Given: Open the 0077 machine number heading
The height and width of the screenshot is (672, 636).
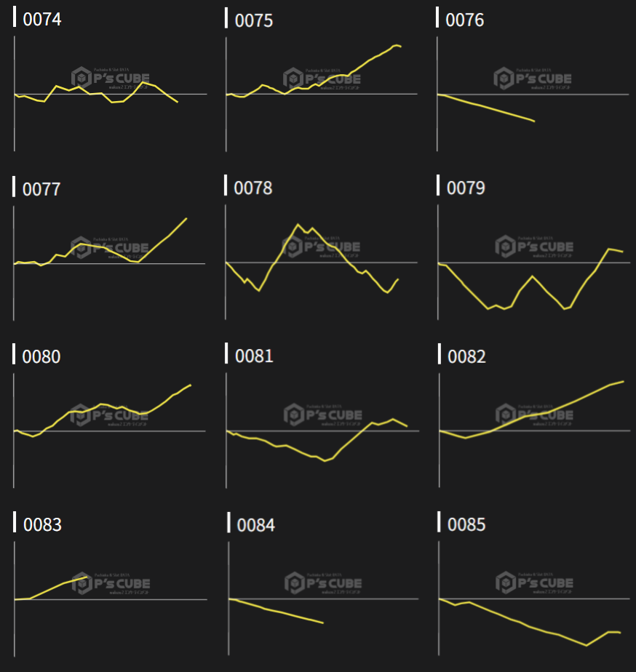Looking at the screenshot, I should [41, 189].
